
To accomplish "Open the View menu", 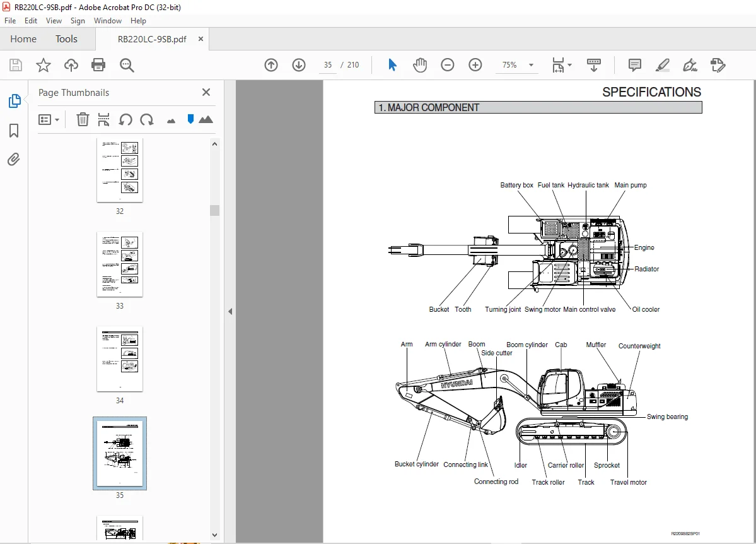I will (x=54, y=21).
